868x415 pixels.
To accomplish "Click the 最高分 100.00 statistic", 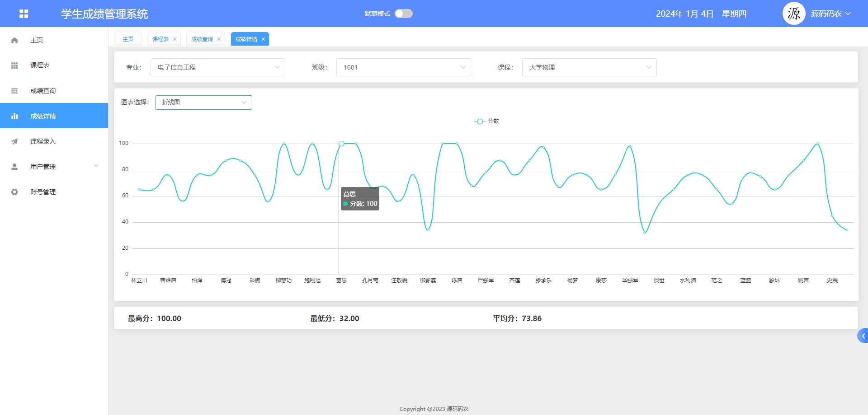I will pyautogui.click(x=155, y=318).
